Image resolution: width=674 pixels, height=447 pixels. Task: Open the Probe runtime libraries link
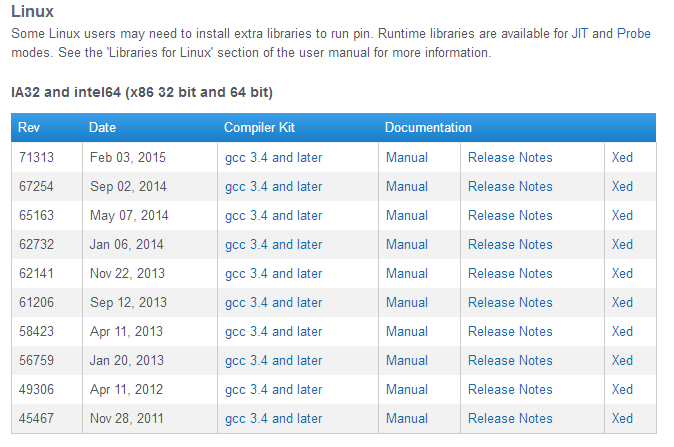[634, 34]
